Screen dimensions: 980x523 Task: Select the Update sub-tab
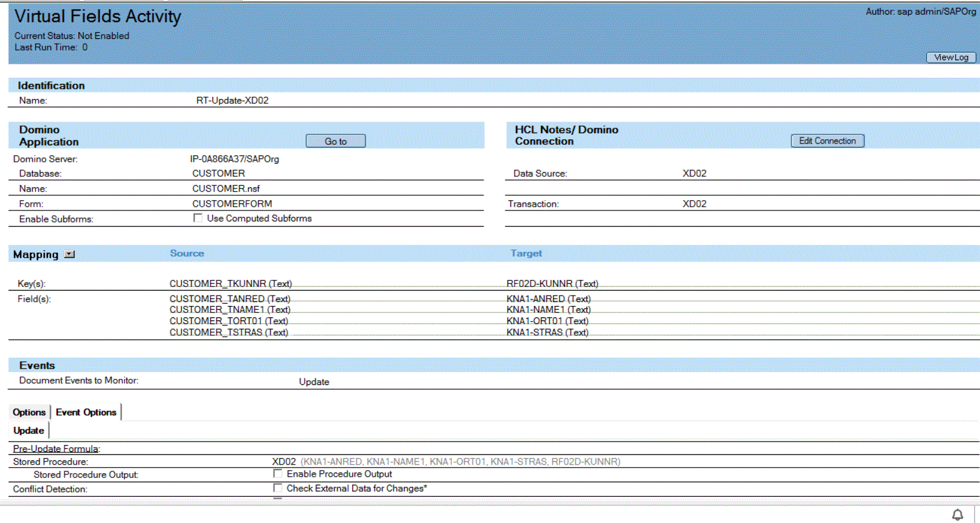coord(29,431)
